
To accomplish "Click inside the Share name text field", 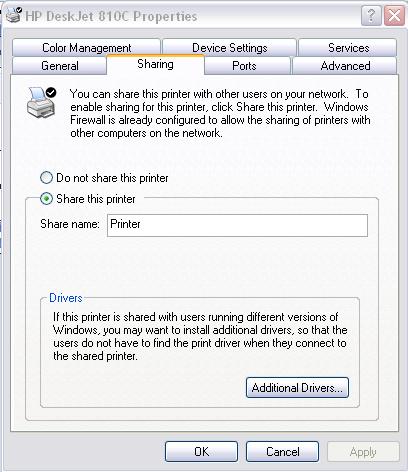I will click(x=237, y=225).
